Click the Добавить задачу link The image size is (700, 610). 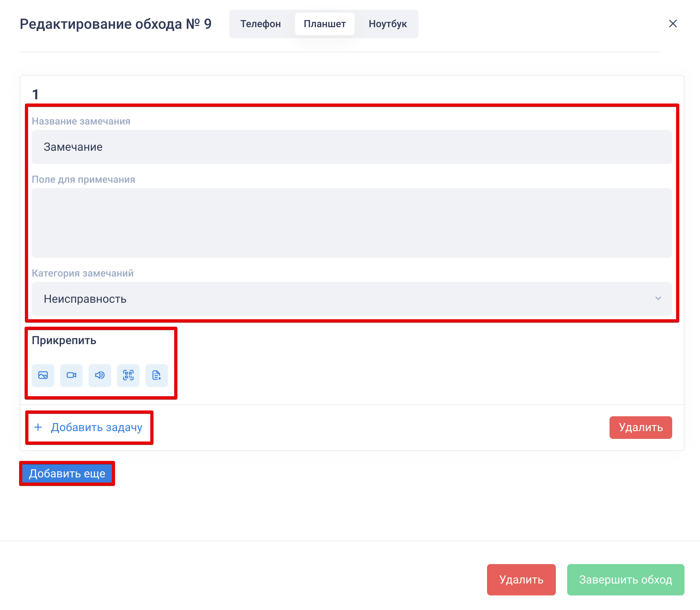[97, 427]
